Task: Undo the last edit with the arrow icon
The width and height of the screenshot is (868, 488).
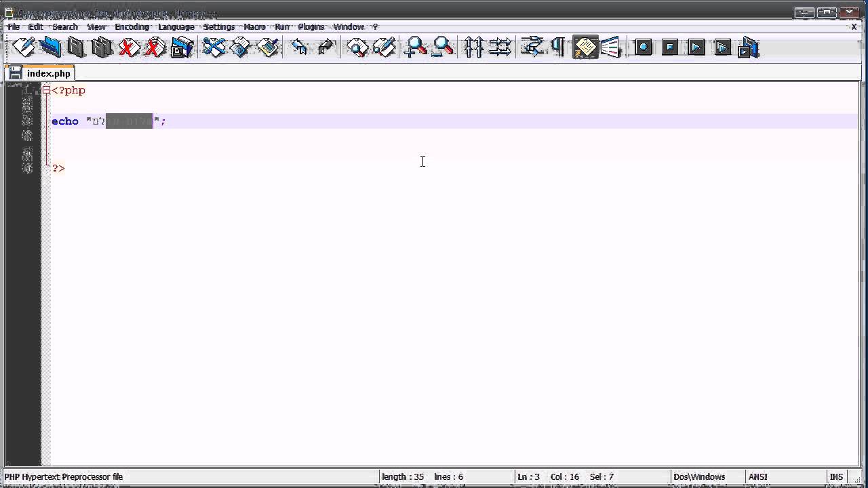Action: point(299,47)
